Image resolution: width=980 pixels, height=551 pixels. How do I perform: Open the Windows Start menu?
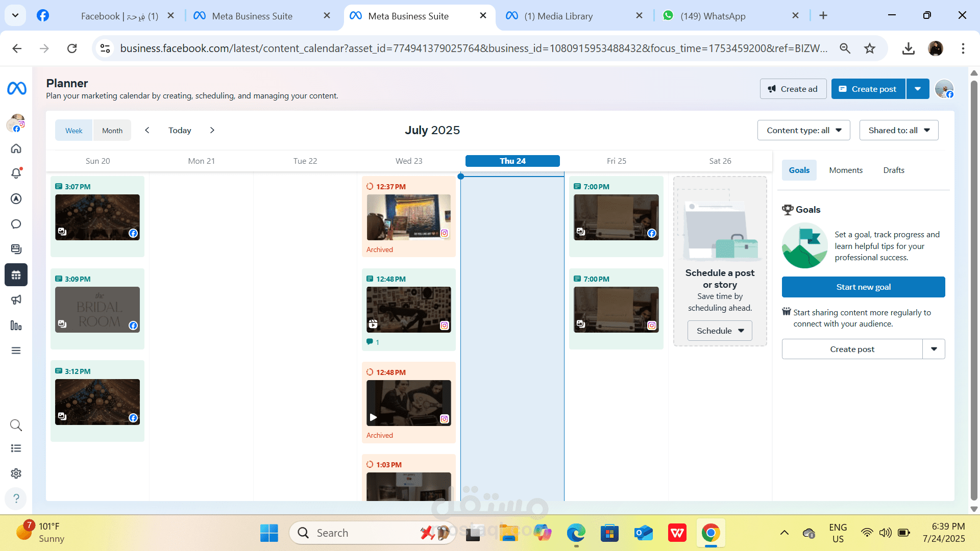pyautogui.click(x=269, y=533)
